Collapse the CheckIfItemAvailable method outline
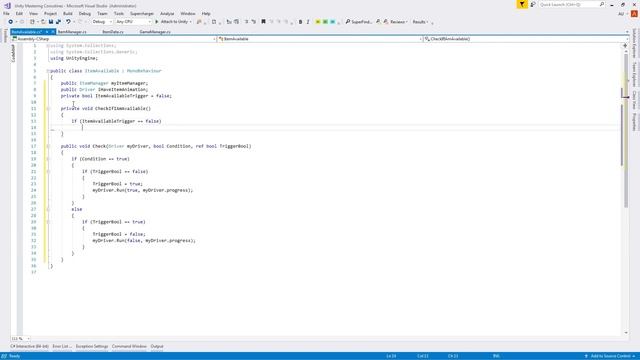640x360 pixels. tap(48, 109)
